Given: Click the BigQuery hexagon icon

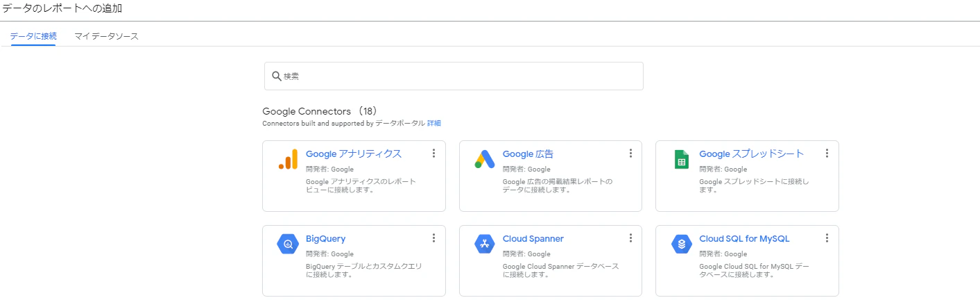Looking at the screenshot, I should (288, 244).
